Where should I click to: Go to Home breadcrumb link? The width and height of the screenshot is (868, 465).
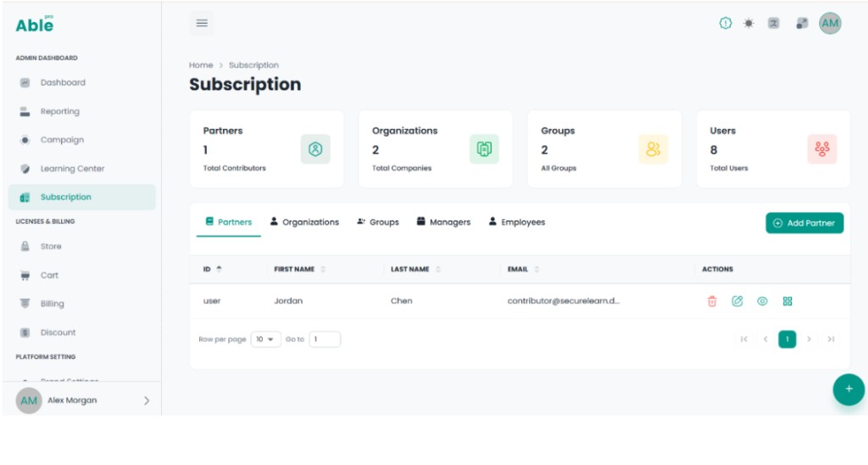[200, 64]
